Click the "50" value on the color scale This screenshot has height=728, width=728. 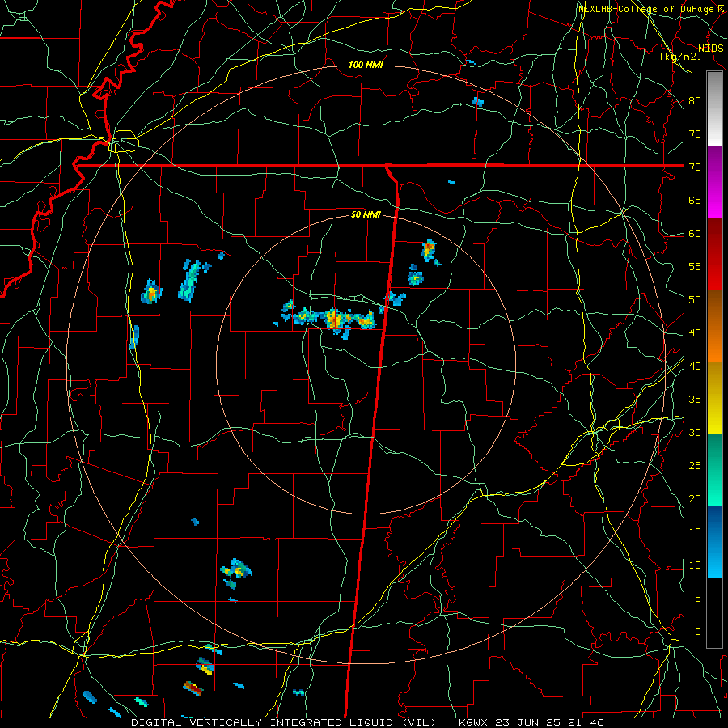pyautogui.click(x=695, y=300)
